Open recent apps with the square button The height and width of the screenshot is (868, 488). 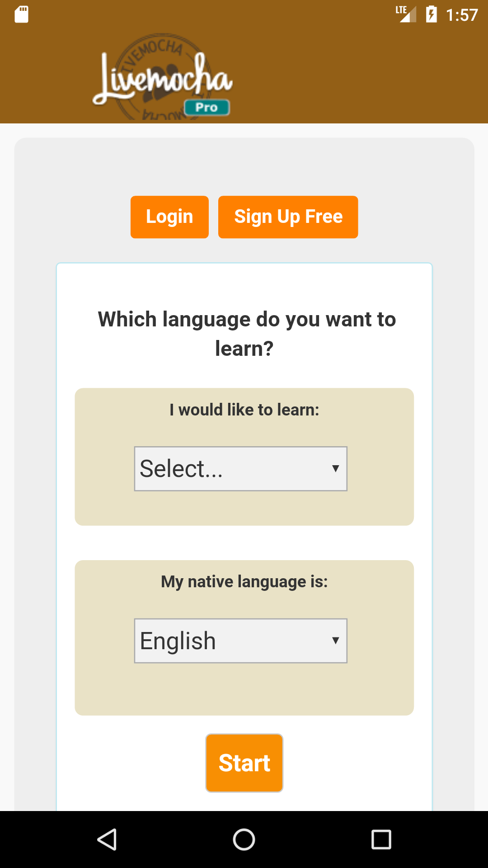pos(382,839)
